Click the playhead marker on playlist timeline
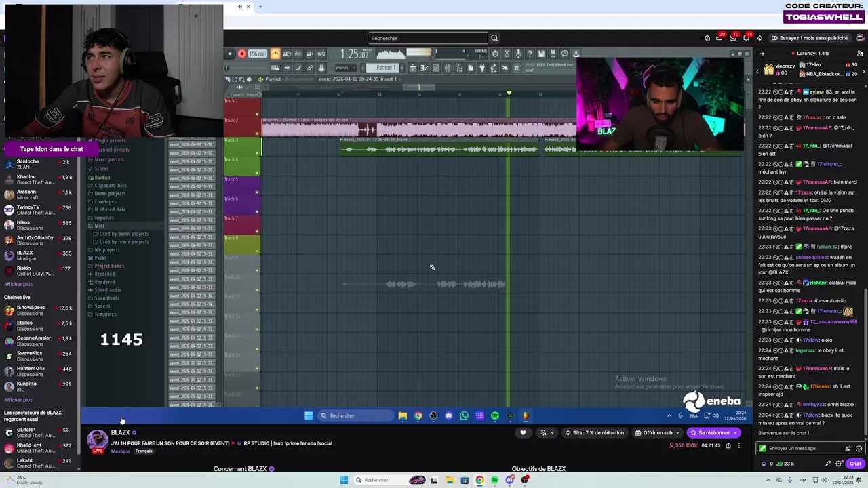 coord(509,93)
